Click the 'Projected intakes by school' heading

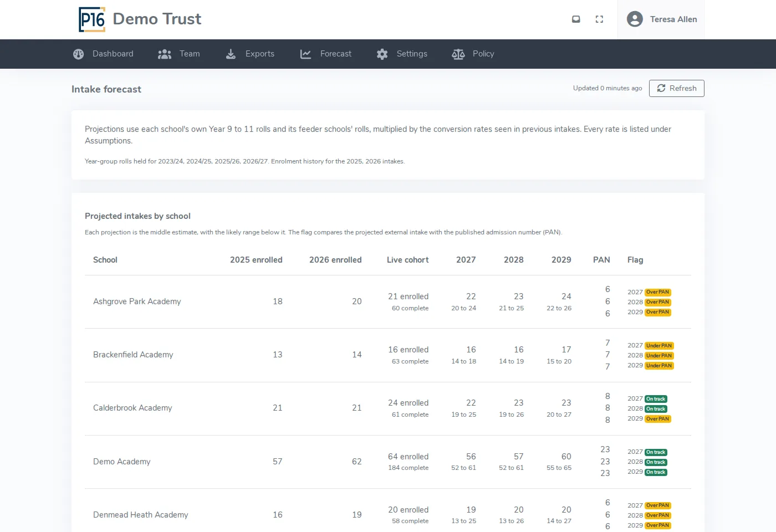tap(137, 216)
